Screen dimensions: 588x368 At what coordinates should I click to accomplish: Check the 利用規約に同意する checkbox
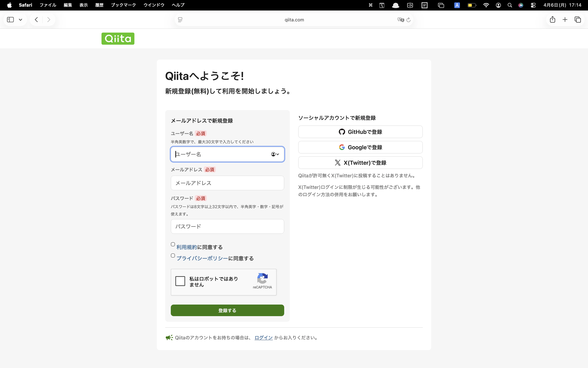173,244
